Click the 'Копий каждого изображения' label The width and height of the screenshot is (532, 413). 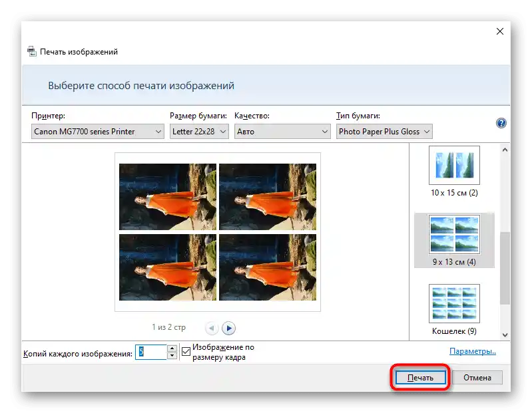(78, 354)
